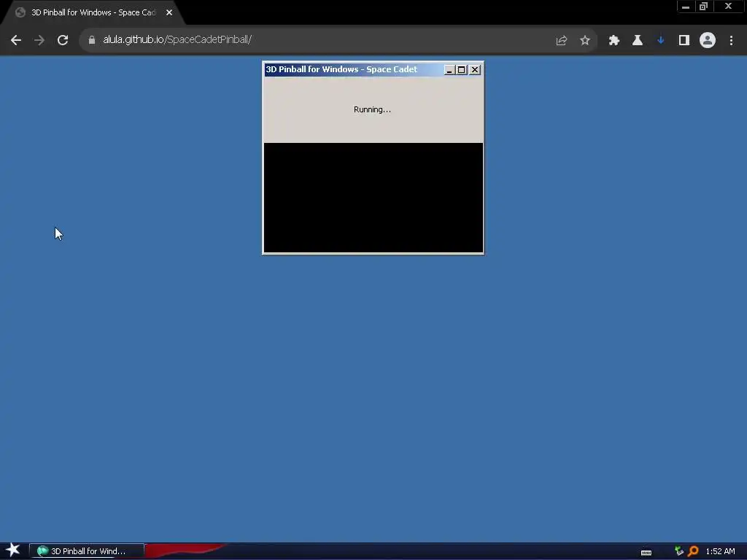Viewport: 747px width, 560px height.
Task: Open the share page icon in address bar
Action: pyautogui.click(x=562, y=41)
